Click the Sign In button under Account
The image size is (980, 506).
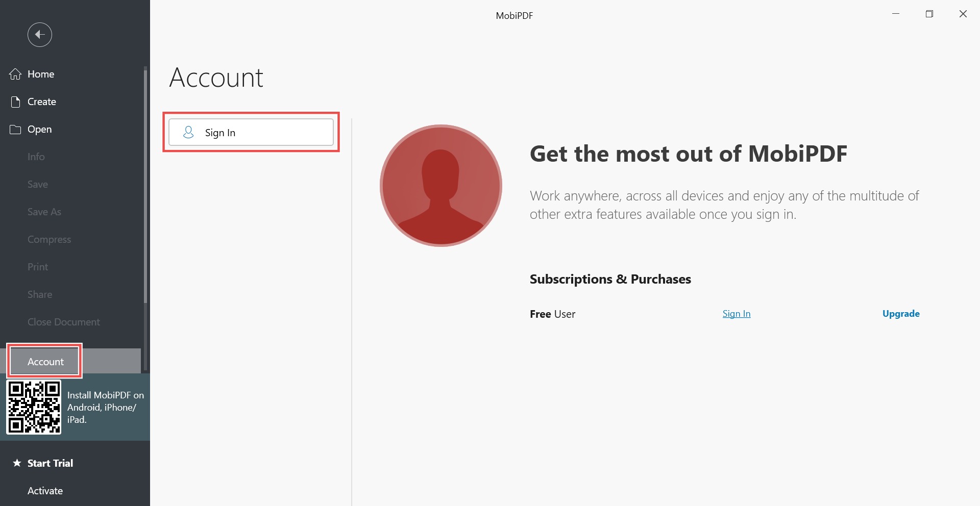coord(251,132)
